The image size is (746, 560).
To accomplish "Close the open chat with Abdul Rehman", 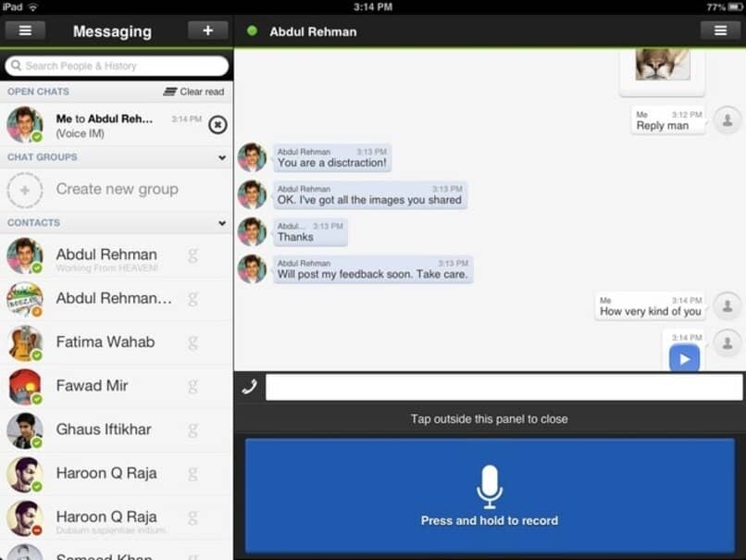I will tap(218, 125).
